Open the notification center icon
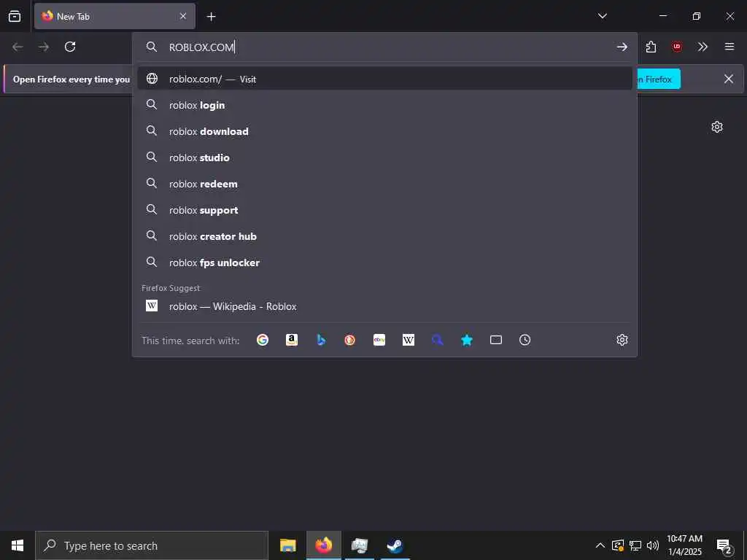Image resolution: width=747 pixels, height=560 pixels. click(724, 546)
